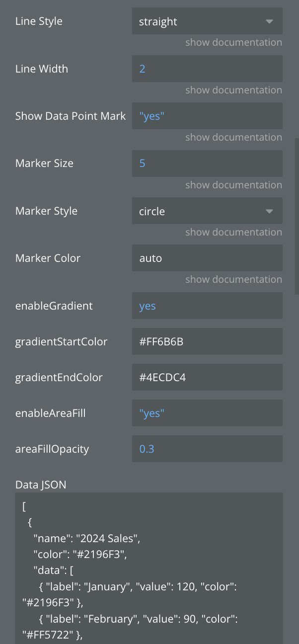
Task: Open documentation under Show Data Point Mark
Action: pyautogui.click(x=233, y=137)
